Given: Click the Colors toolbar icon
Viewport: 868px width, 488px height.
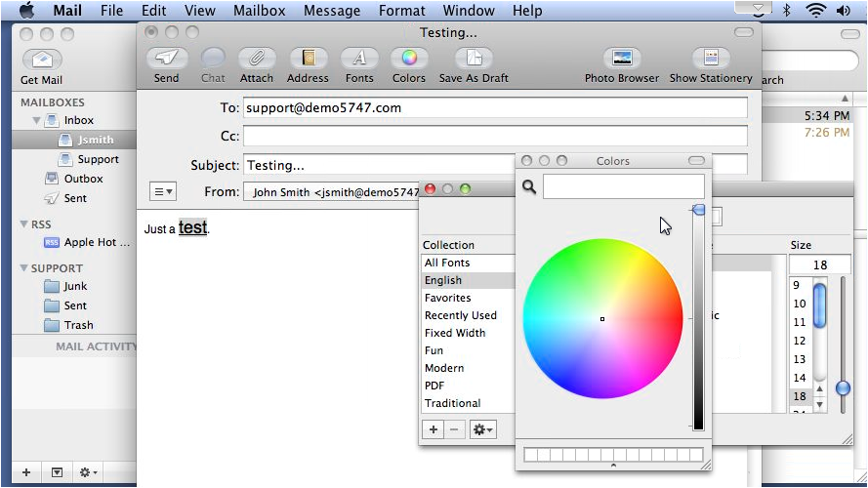Looking at the screenshot, I should click(x=409, y=58).
